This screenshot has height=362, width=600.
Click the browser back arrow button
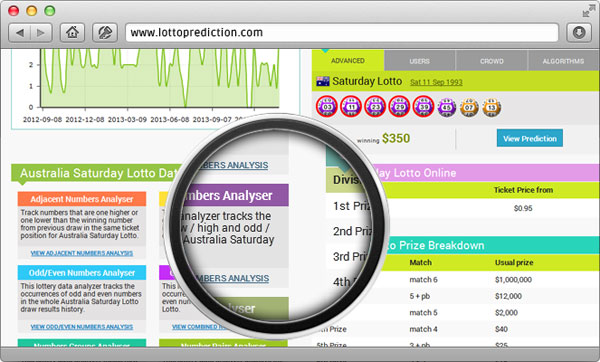[20, 33]
